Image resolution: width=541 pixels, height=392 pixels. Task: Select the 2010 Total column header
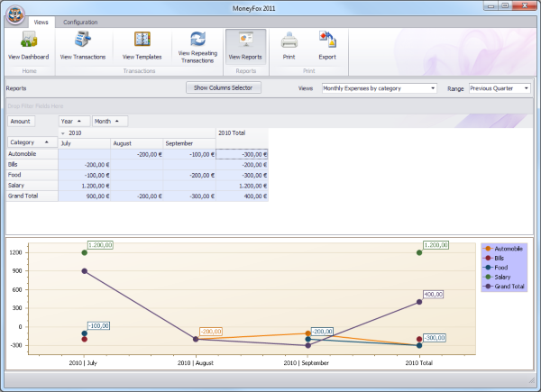[x=242, y=138]
